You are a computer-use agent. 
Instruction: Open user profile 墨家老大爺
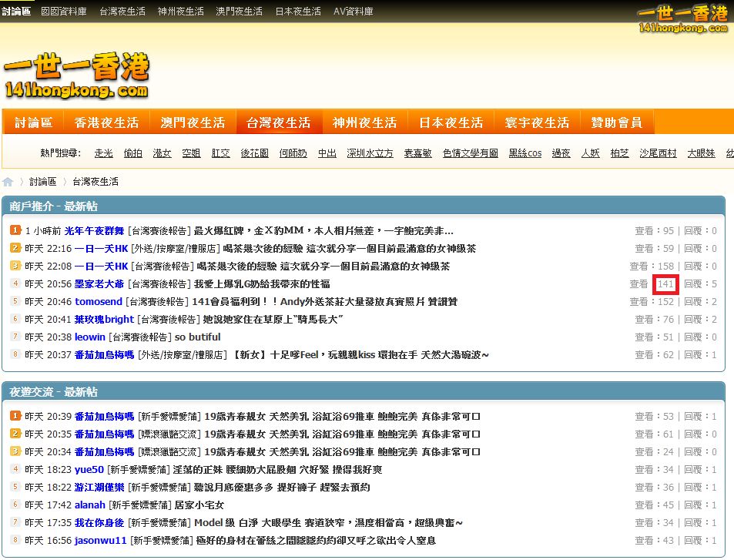tap(99, 284)
